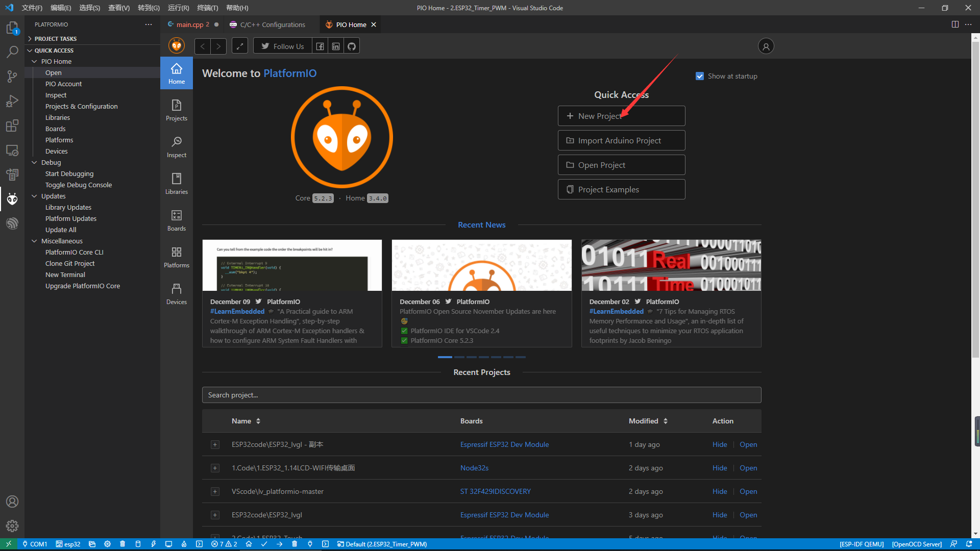Open Source Control in activity bar
Viewport: 980px width, 551px height.
12,77
